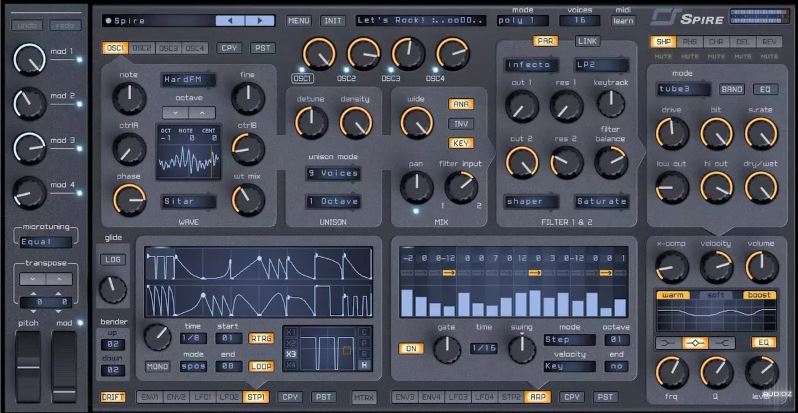Click the mod 1 knob
The width and height of the screenshot is (798, 413).
(x=30, y=59)
